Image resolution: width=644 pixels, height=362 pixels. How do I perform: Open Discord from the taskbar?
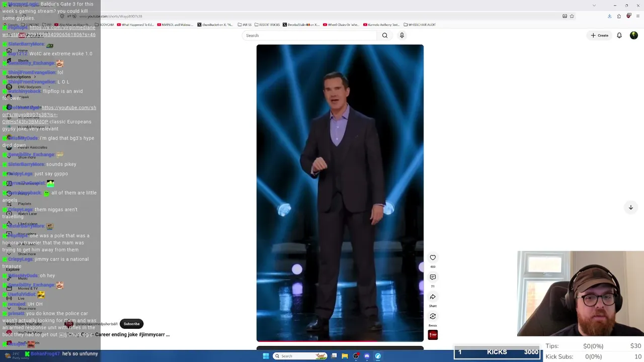coord(367,356)
